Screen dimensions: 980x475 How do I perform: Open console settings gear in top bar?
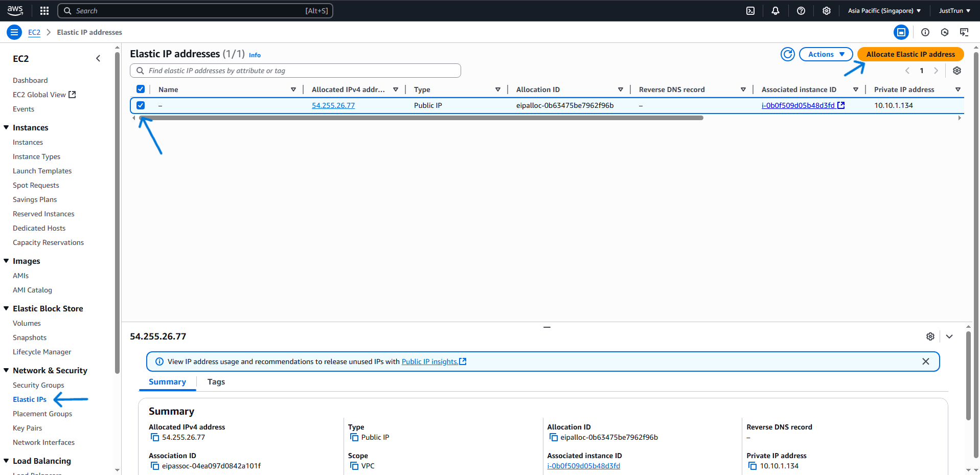[827, 11]
